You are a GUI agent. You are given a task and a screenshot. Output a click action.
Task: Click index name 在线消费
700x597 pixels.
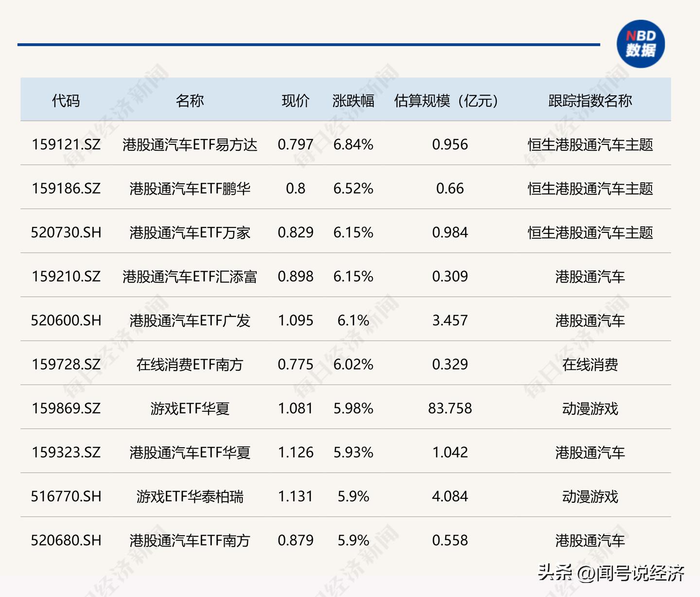[x=590, y=364]
